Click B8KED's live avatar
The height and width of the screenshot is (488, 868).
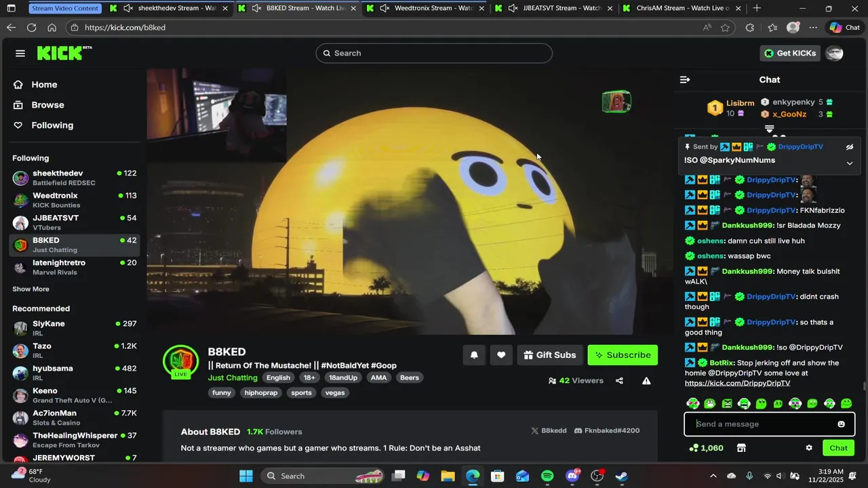(180, 361)
